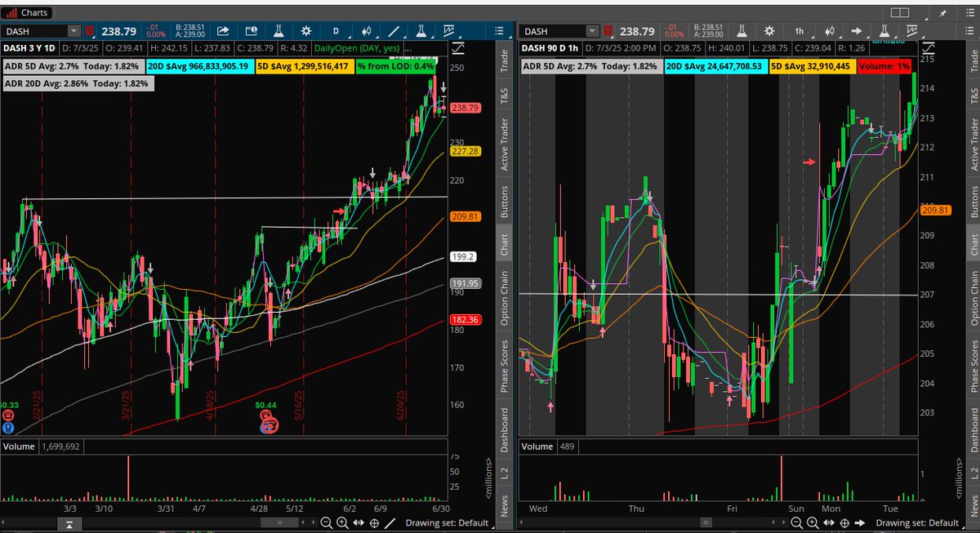Viewport: 980px width, 533px height.
Task: Click the share chart icon in left toolbar
Action: tap(223, 32)
